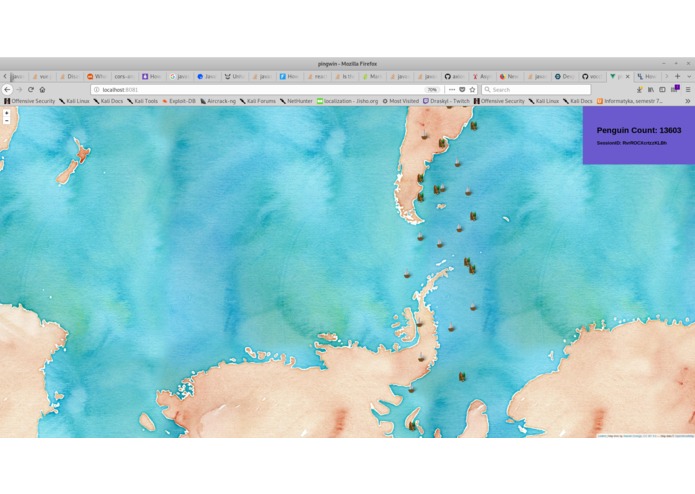
Task: Show more bookmarks overflow chevron
Action: pos(687,101)
